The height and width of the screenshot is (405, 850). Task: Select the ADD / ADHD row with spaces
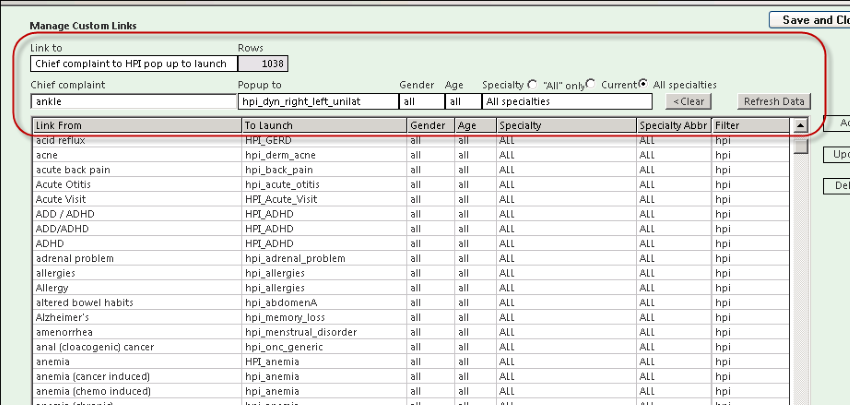point(411,214)
